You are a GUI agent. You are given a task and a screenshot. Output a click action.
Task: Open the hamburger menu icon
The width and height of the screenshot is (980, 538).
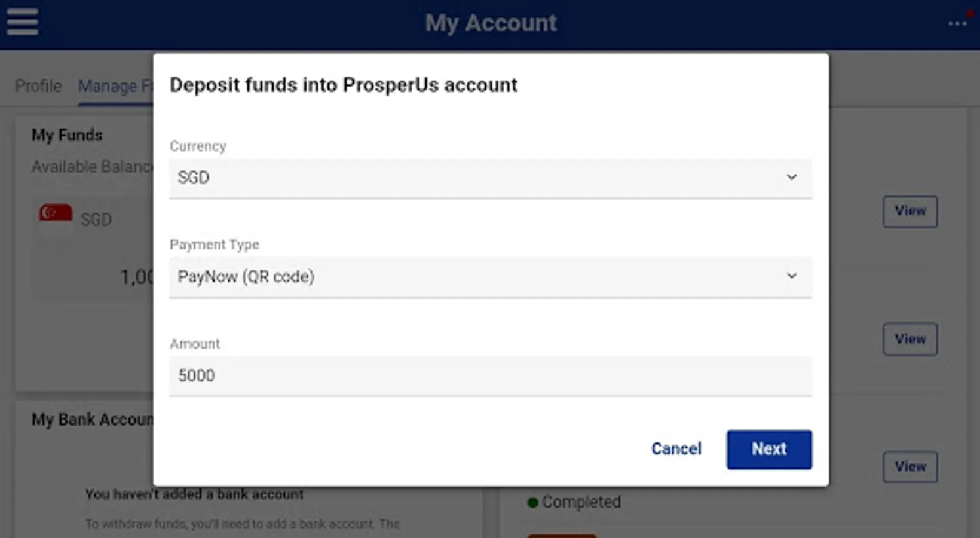tap(23, 22)
